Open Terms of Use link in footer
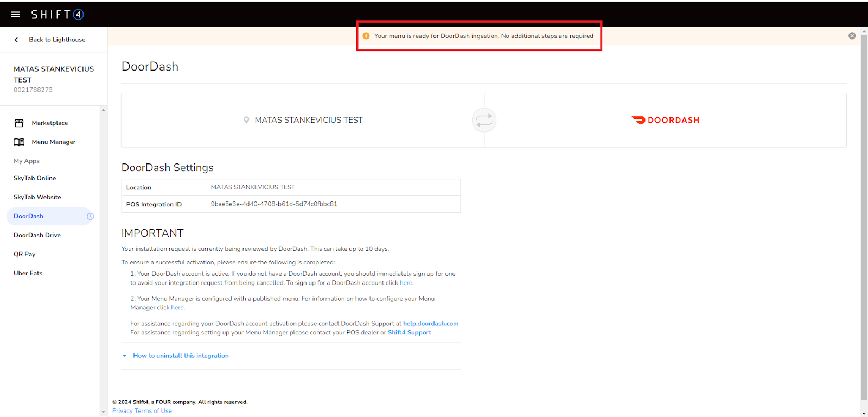Viewport: 868px width, 417px height. (153, 411)
